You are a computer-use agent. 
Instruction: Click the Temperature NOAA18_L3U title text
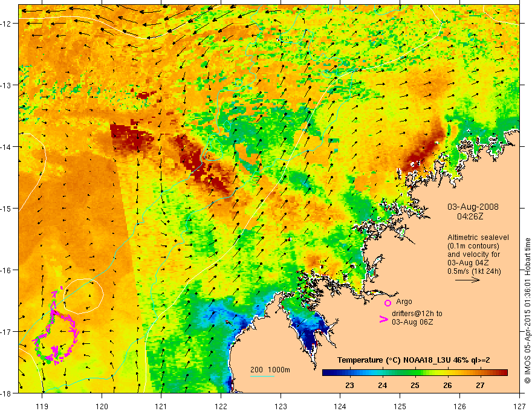click(414, 360)
